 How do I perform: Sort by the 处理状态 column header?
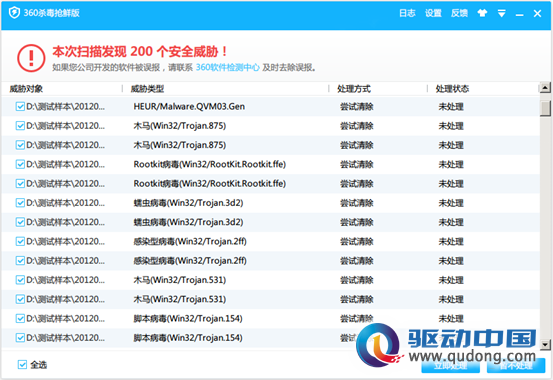click(452, 89)
